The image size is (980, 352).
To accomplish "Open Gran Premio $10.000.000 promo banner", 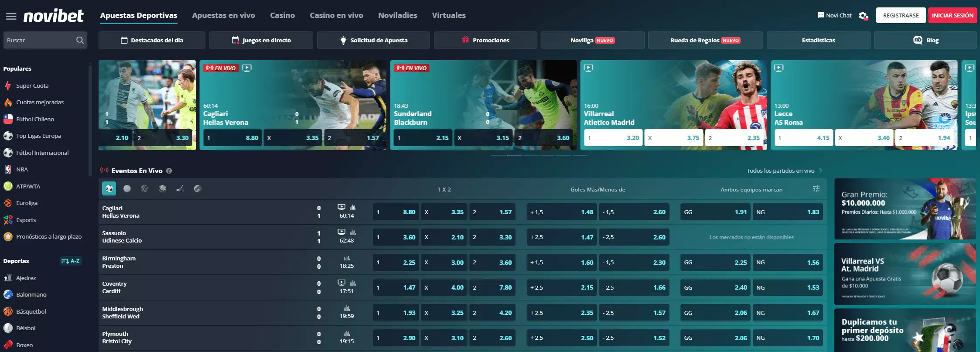I will (x=905, y=208).
